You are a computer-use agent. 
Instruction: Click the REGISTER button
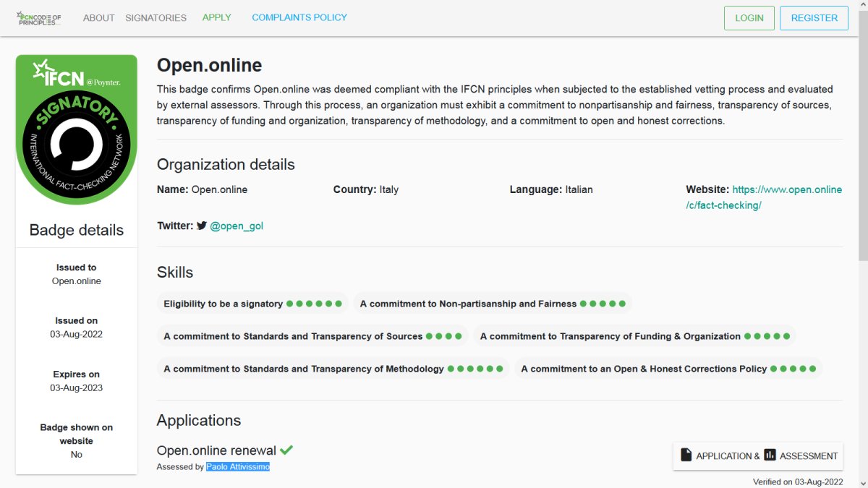coord(814,18)
